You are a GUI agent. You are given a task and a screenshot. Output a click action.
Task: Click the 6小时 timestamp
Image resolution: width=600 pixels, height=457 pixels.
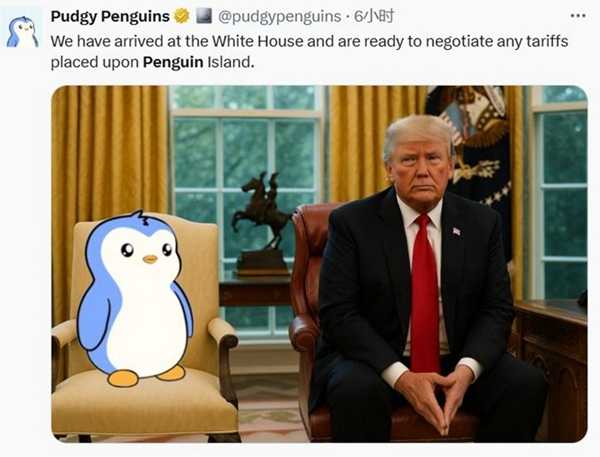373,16
